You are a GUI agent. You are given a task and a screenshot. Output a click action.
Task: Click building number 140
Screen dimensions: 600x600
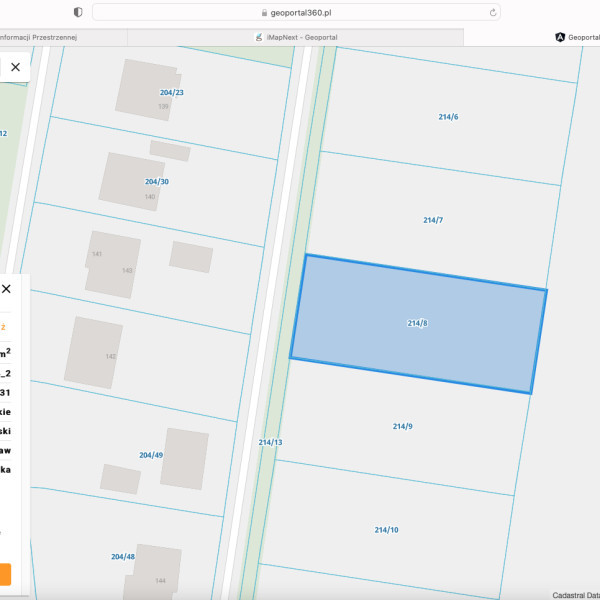click(x=150, y=197)
